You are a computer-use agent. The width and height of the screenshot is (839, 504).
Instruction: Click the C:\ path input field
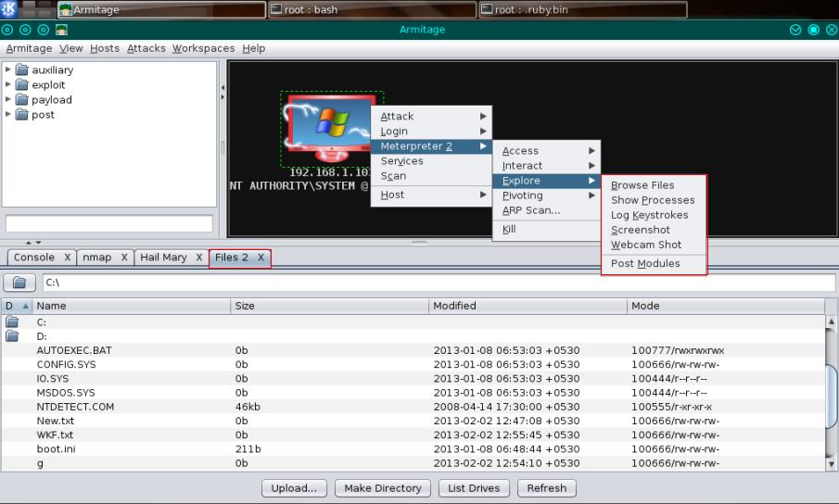click(x=439, y=283)
